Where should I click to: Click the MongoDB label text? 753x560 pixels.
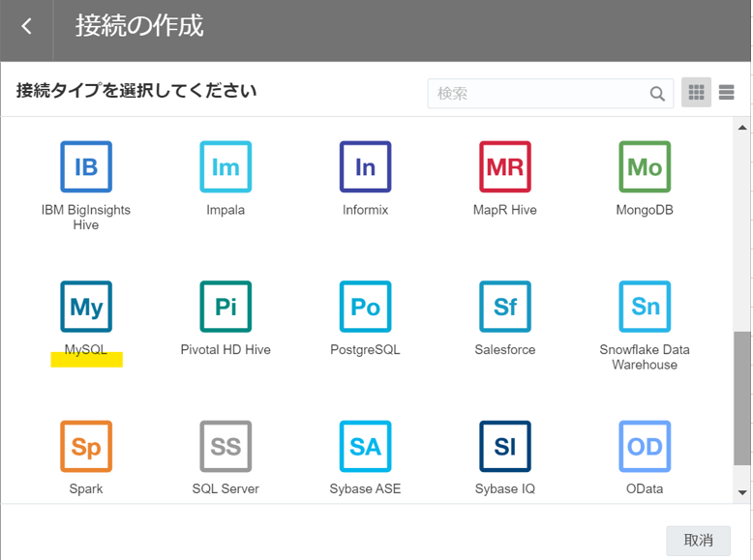(645, 210)
